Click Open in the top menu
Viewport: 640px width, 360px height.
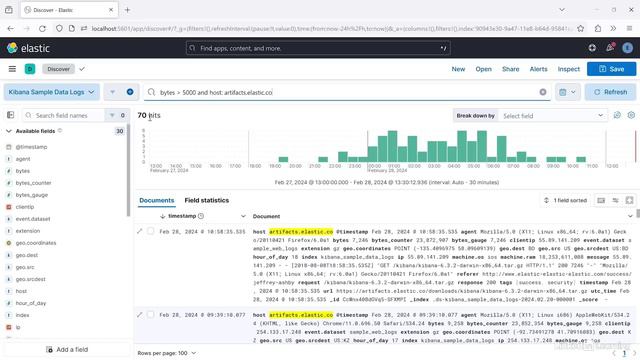point(483,69)
